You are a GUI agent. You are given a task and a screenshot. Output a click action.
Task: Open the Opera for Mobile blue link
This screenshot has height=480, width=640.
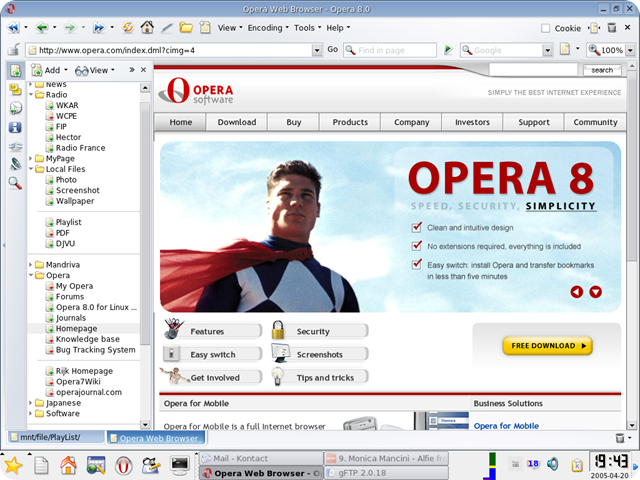click(x=506, y=426)
